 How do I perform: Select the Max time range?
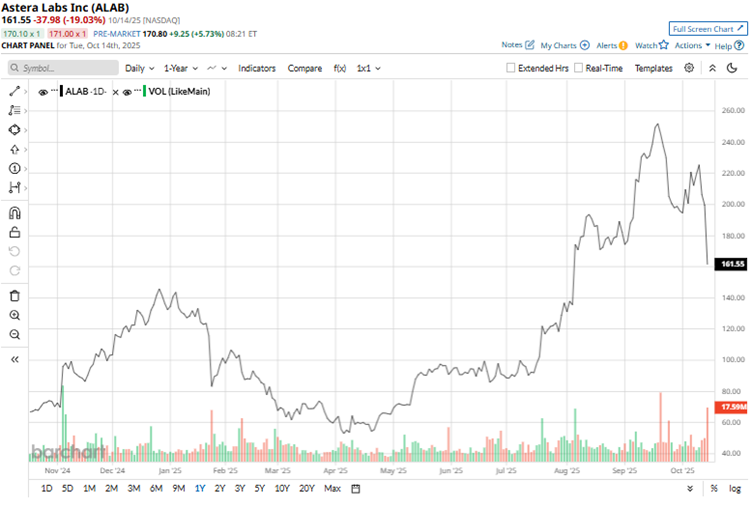[x=332, y=488]
